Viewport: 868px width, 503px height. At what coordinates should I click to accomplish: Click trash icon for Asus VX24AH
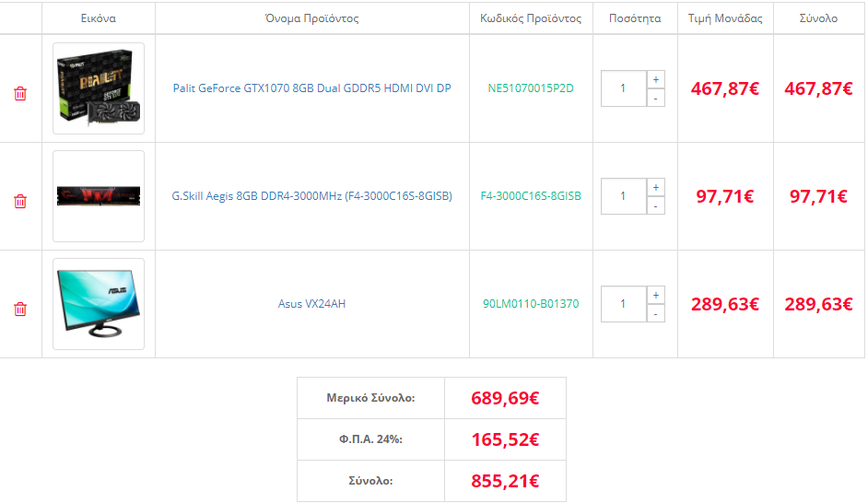20,310
